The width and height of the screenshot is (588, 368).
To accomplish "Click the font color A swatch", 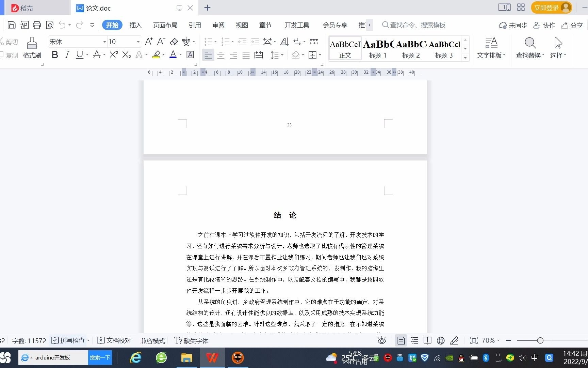I will pos(173,55).
